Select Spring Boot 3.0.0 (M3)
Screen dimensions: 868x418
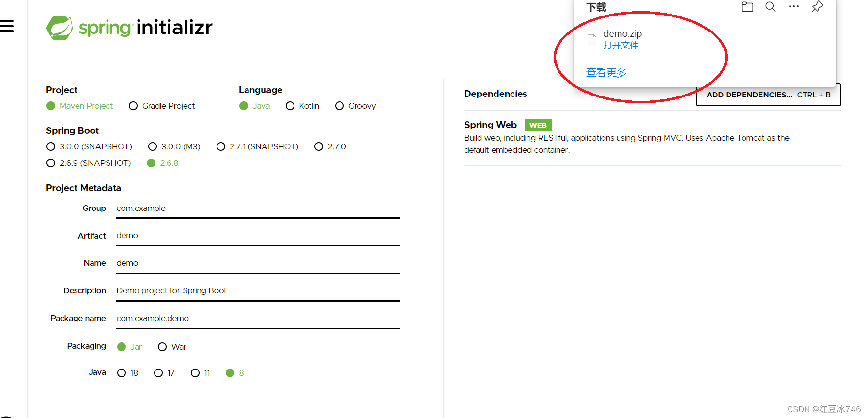pyautogui.click(x=174, y=146)
